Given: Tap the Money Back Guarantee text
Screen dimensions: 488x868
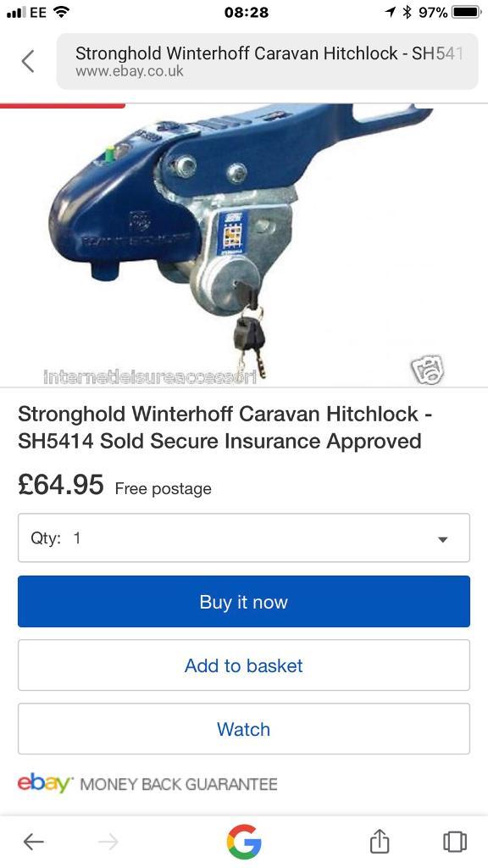Looking at the screenshot, I should tap(179, 784).
